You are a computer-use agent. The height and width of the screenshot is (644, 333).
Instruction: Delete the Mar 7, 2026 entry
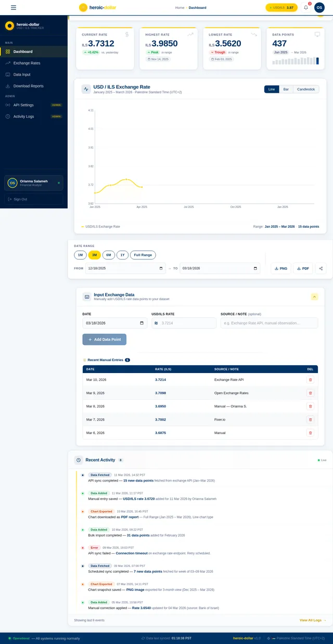tap(311, 419)
